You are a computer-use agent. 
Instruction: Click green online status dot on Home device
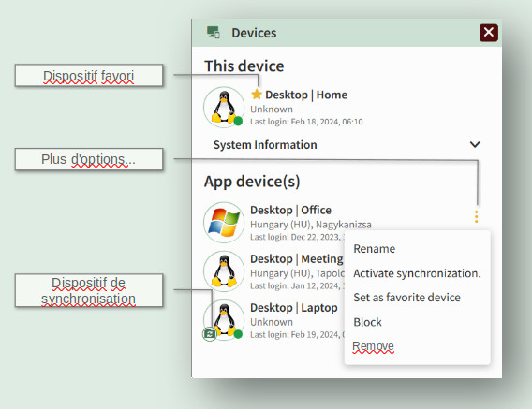coord(238,121)
